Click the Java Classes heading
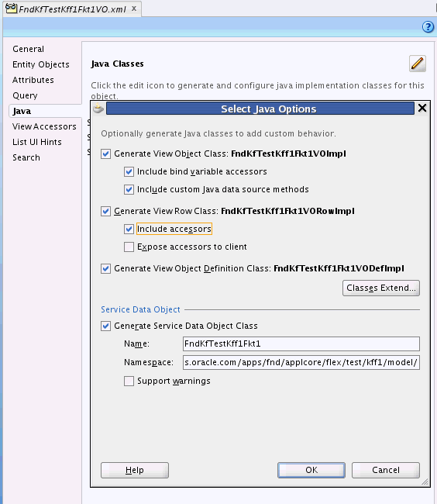This screenshot has height=504, width=437. pos(117,64)
